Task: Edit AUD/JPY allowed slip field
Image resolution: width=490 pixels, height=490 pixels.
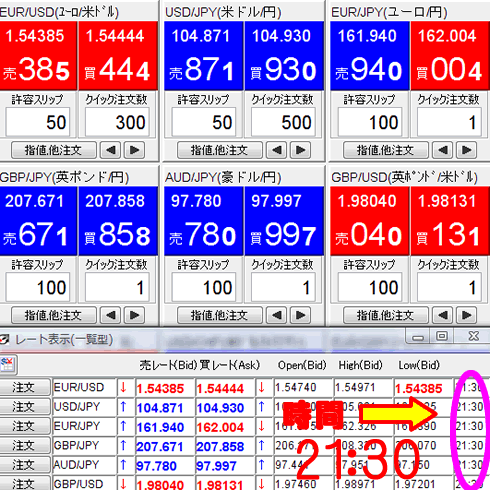Action: click(x=204, y=287)
